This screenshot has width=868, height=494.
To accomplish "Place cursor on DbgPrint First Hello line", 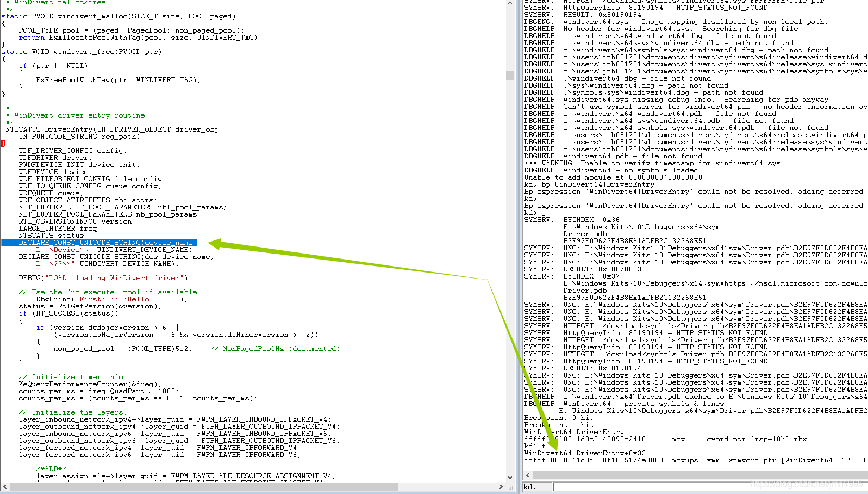I will click(x=111, y=299).
